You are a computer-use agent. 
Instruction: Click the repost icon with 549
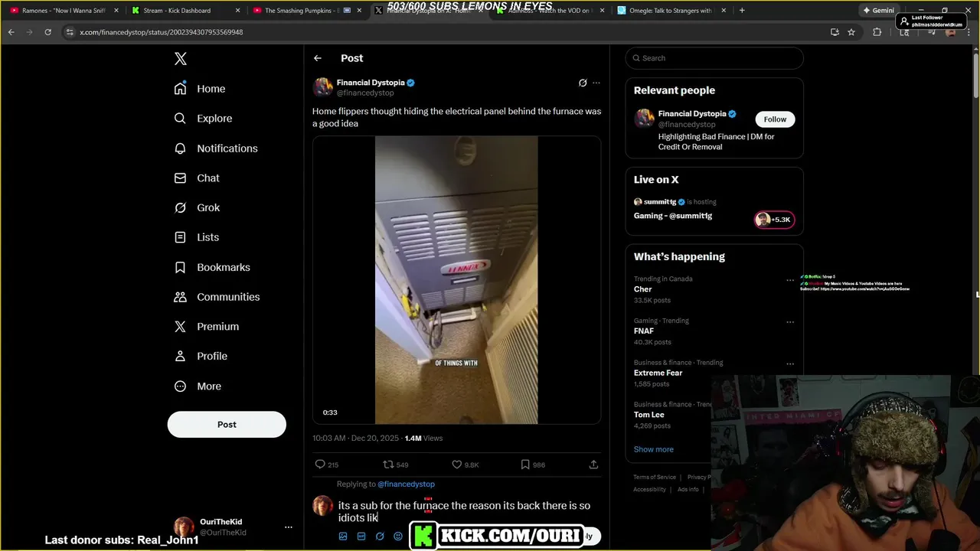tap(396, 465)
